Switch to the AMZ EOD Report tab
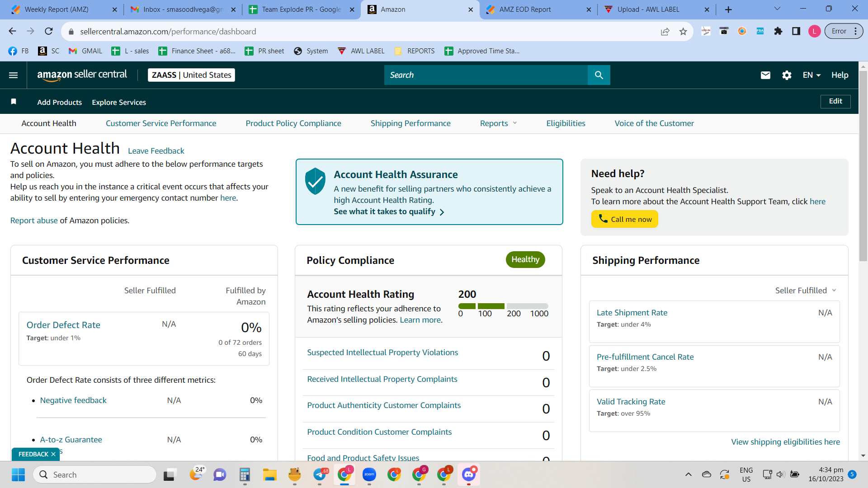Viewport: 868px width, 488px height. click(539, 9)
